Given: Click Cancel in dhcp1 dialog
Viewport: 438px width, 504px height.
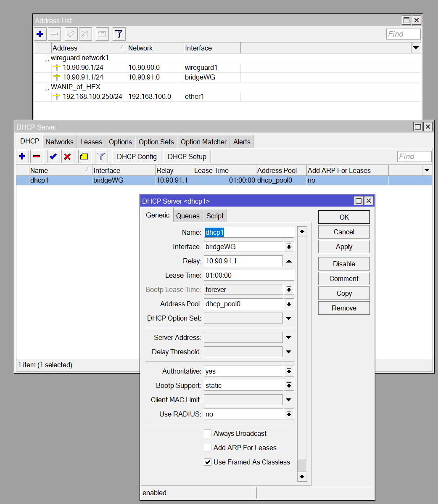Looking at the screenshot, I should (x=344, y=232).
